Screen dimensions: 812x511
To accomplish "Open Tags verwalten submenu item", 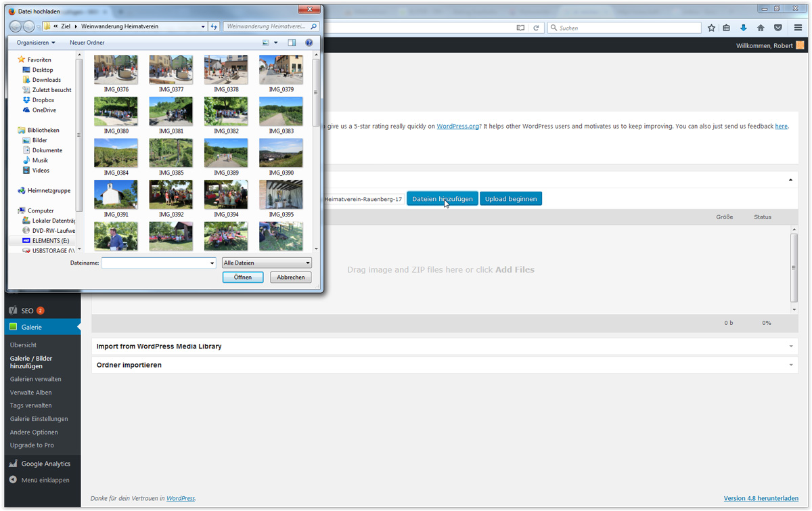I will (x=31, y=405).
